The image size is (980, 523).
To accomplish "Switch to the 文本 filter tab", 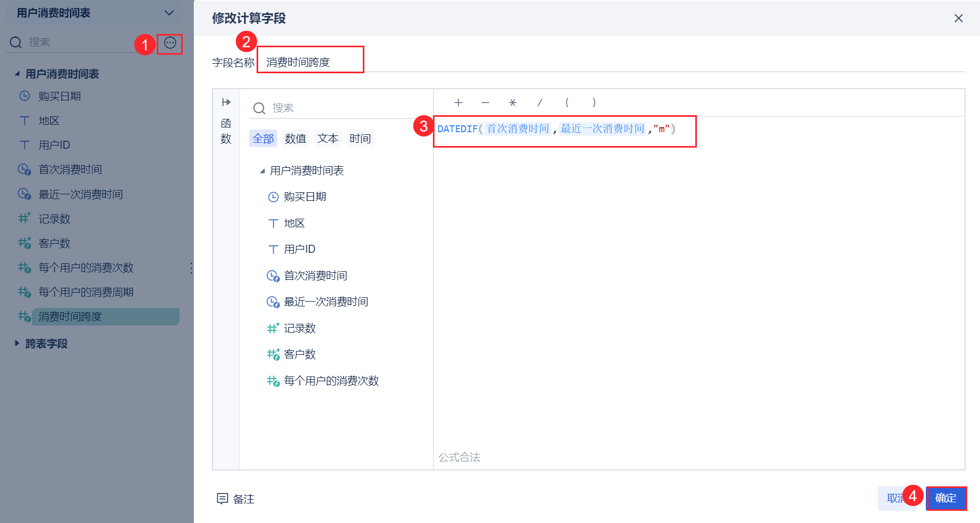I will click(328, 139).
